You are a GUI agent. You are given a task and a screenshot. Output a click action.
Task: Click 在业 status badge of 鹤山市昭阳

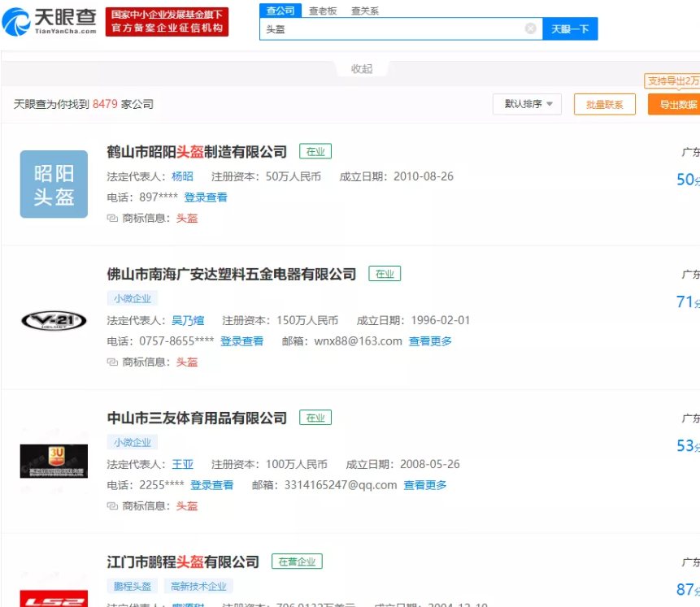coord(315,151)
